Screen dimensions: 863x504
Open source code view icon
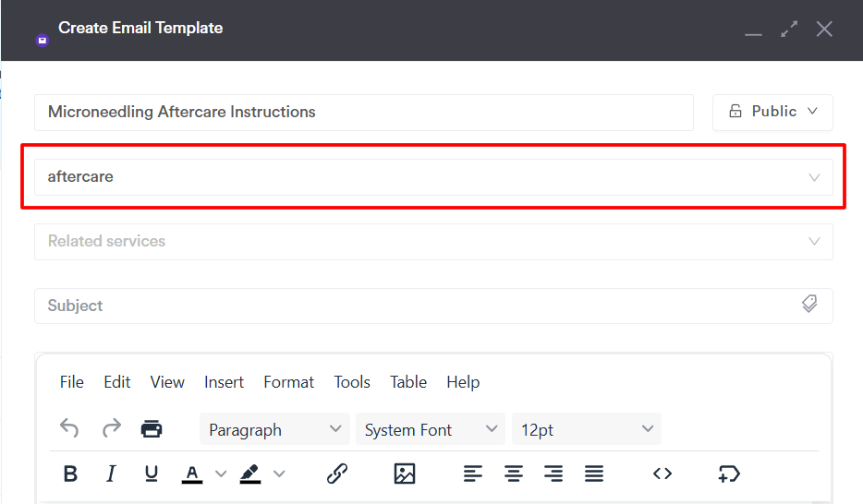pyautogui.click(x=662, y=474)
